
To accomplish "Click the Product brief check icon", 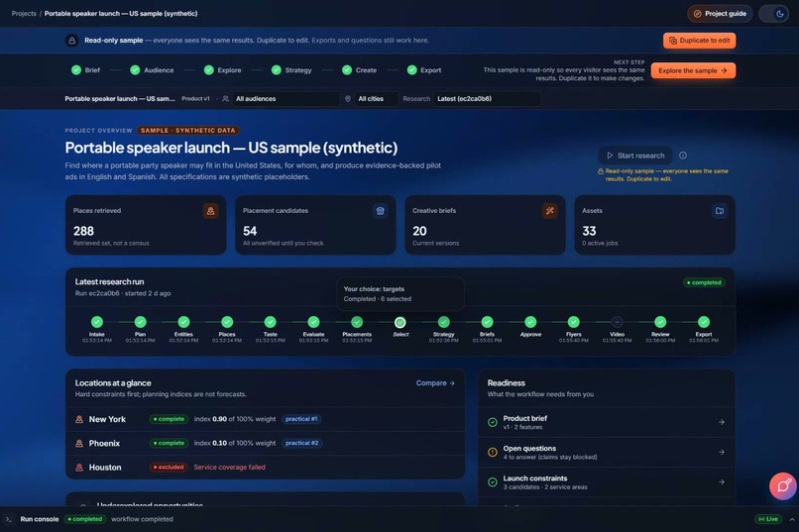I will pyautogui.click(x=493, y=422).
